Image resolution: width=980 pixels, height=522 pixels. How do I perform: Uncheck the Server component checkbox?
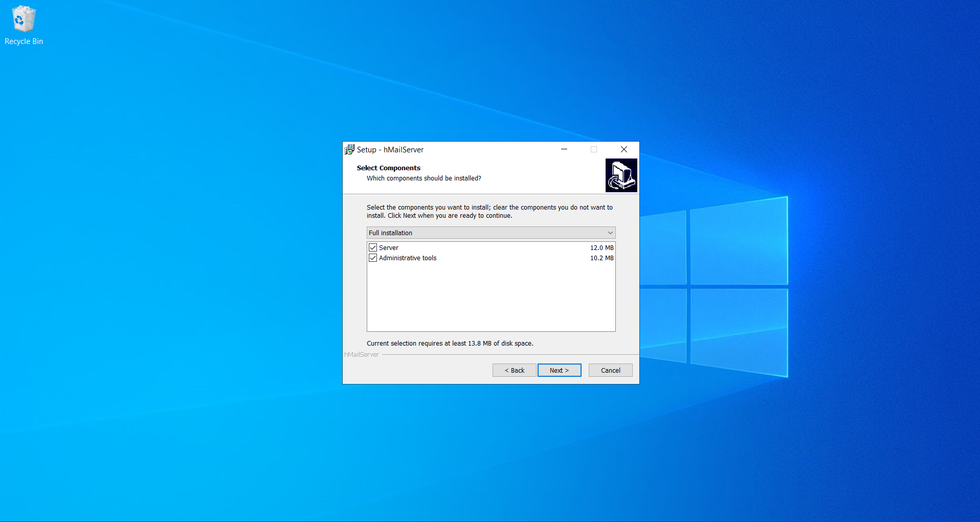373,247
